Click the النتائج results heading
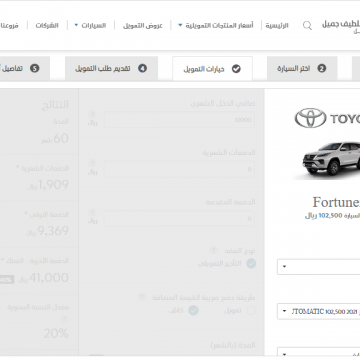This screenshot has height=360, width=360. (55, 104)
